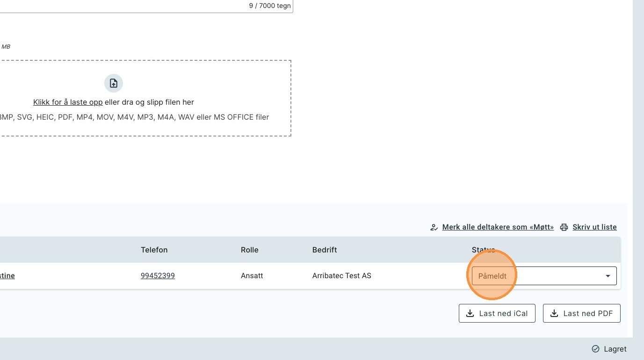Mark all participants as «Møtt»
This screenshot has height=360, width=644.
coord(498,227)
